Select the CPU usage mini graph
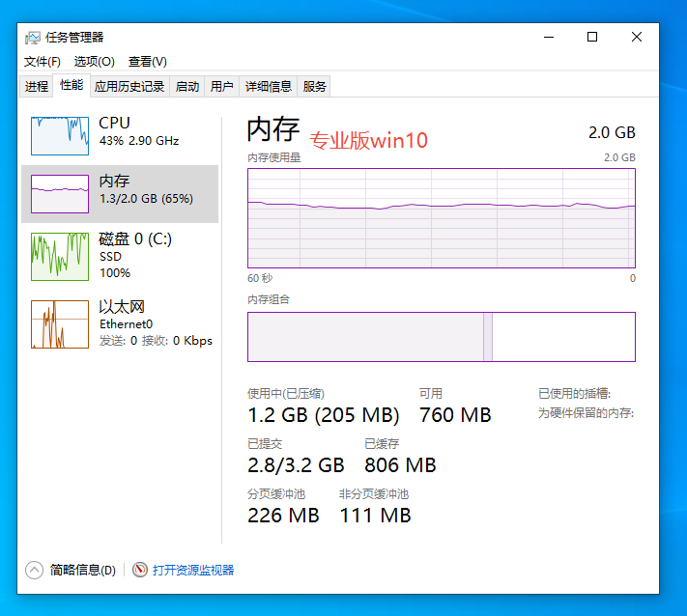The image size is (687, 616). point(60,136)
